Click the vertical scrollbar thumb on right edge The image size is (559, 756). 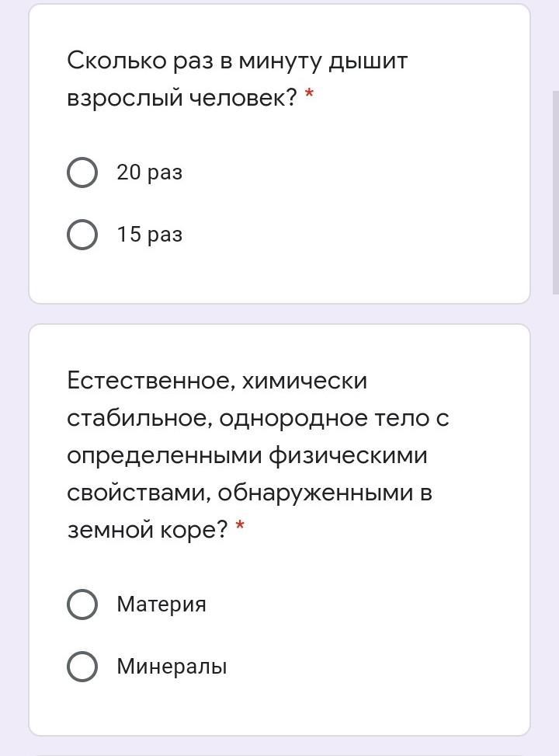pyautogui.click(x=556, y=192)
